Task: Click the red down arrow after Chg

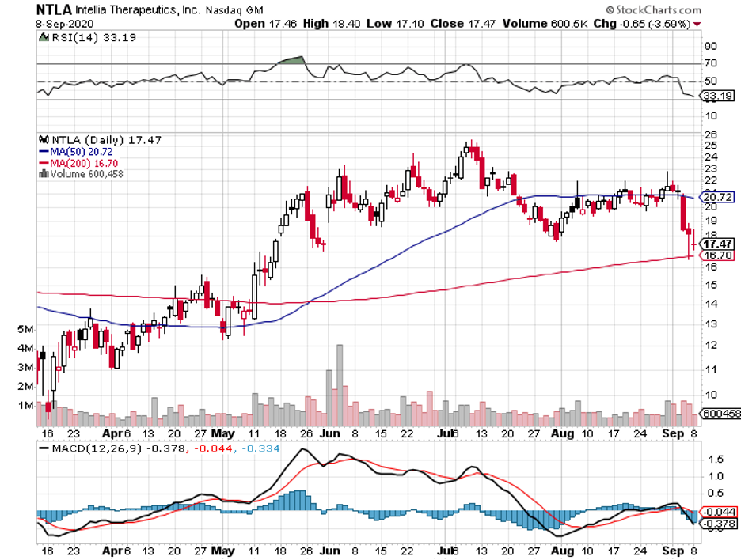Action: 697,24
